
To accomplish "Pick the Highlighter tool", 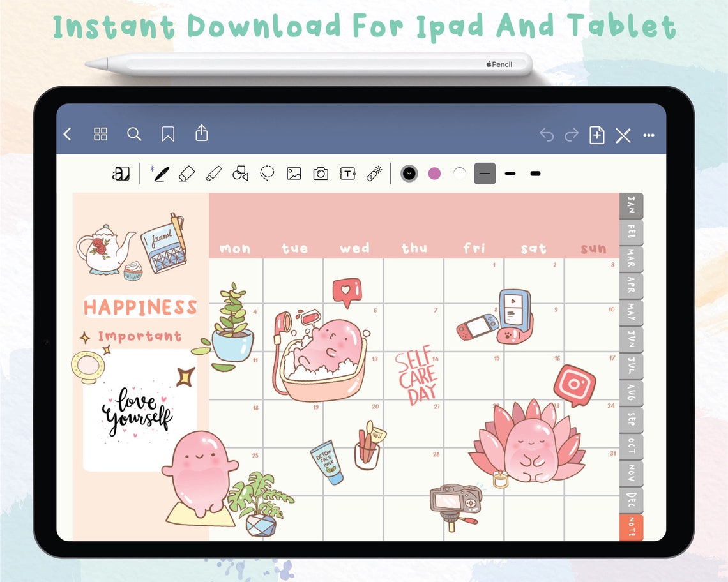I will pyautogui.click(x=215, y=173).
